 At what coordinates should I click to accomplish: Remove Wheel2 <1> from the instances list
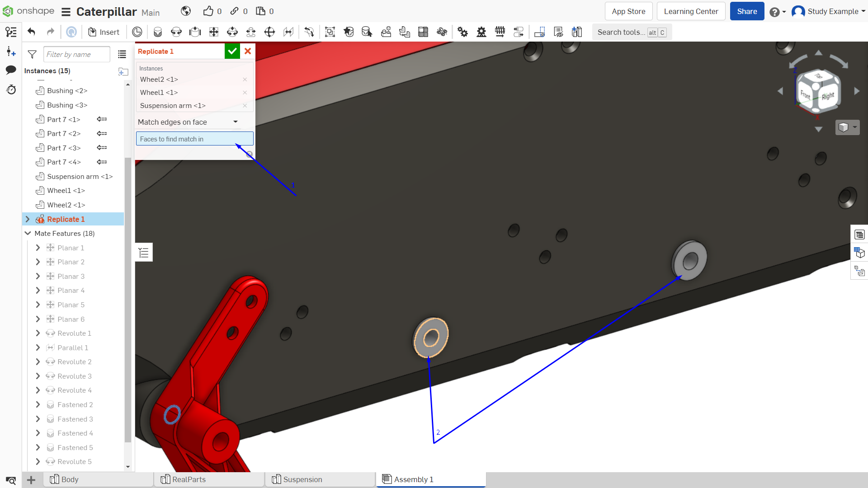click(245, 80)
